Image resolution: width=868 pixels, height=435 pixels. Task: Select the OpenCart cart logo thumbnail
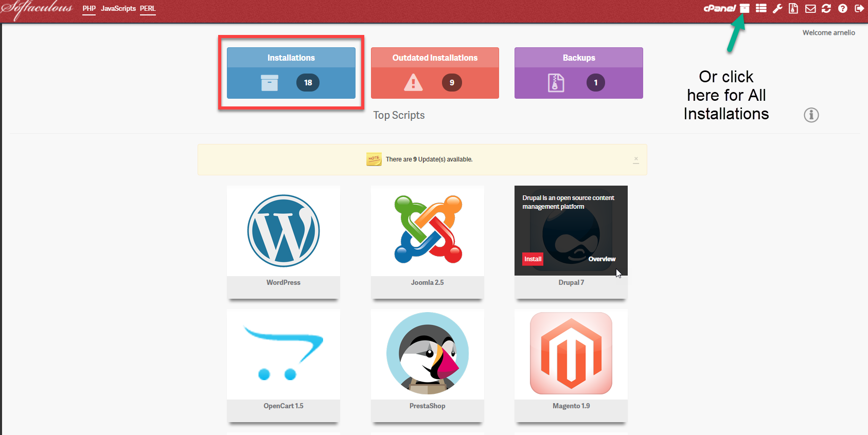(x=284, y=353)
